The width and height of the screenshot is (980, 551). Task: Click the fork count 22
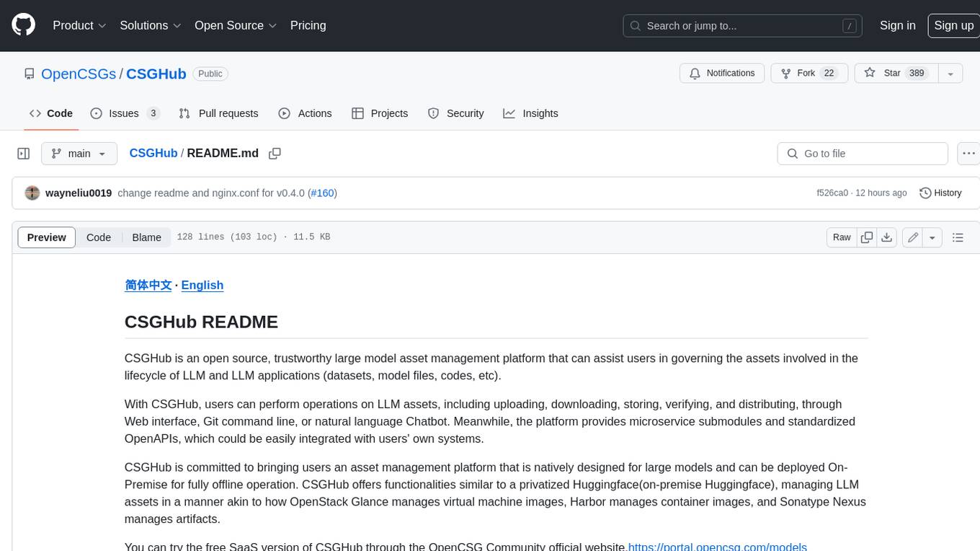(x=829, y=74)
